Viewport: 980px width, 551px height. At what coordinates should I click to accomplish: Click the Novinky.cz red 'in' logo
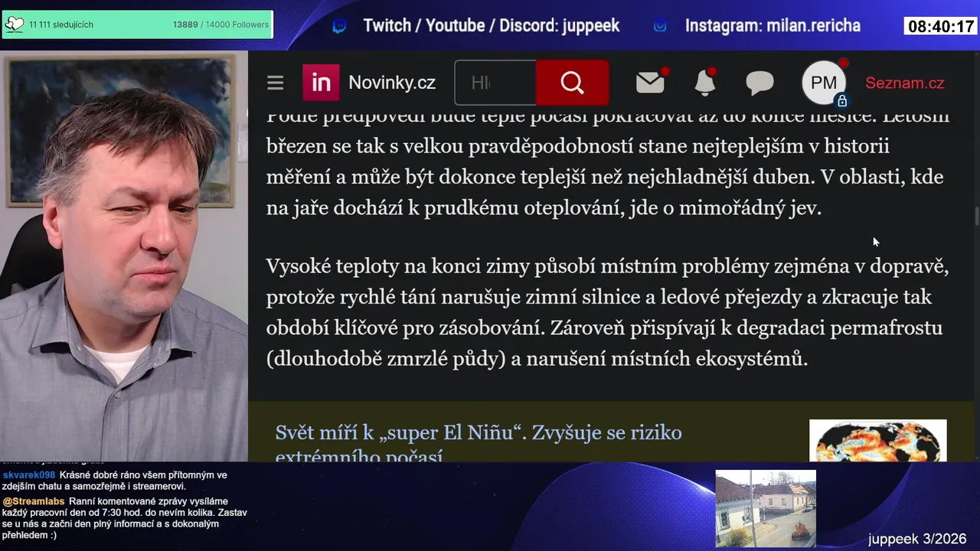321,83
